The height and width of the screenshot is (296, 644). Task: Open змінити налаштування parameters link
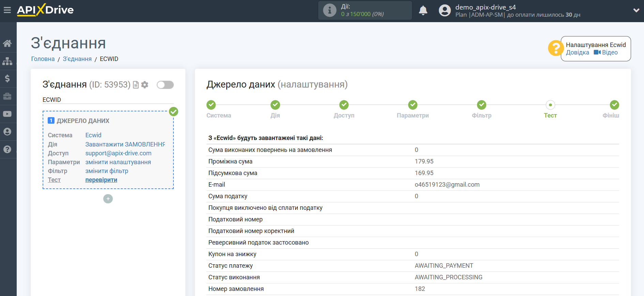click(118, 162)
